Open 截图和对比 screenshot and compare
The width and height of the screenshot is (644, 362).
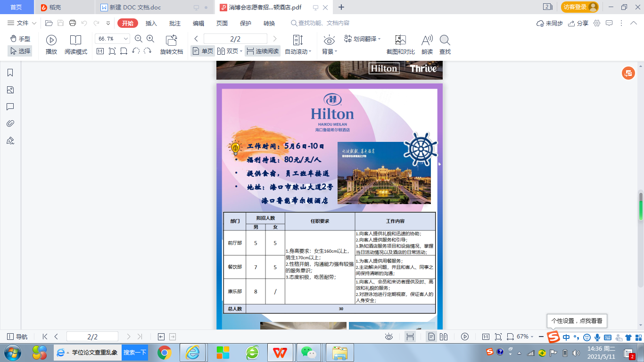(401, 45)
